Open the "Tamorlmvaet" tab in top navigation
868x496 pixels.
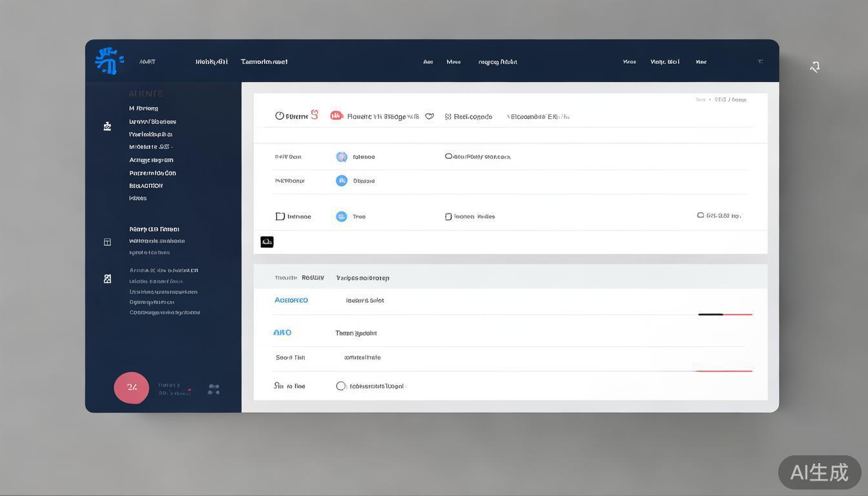coord(264,62)
